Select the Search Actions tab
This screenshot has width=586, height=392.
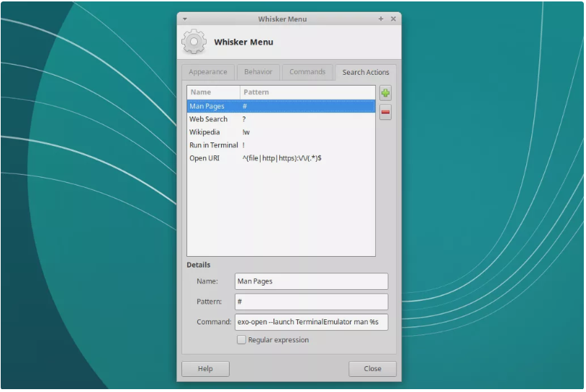tap(366, 72)
